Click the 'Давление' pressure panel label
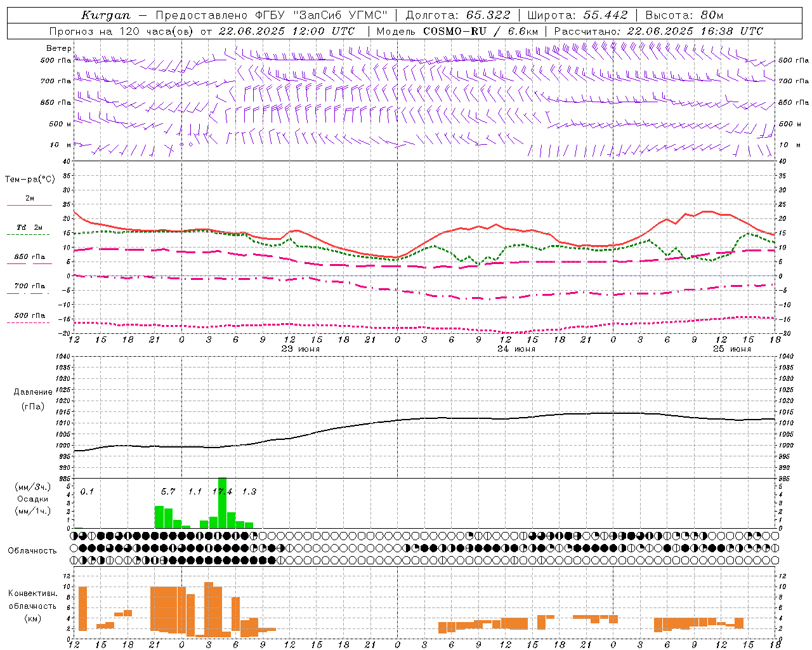The image size is (812, 650). [x=32, y=392]
